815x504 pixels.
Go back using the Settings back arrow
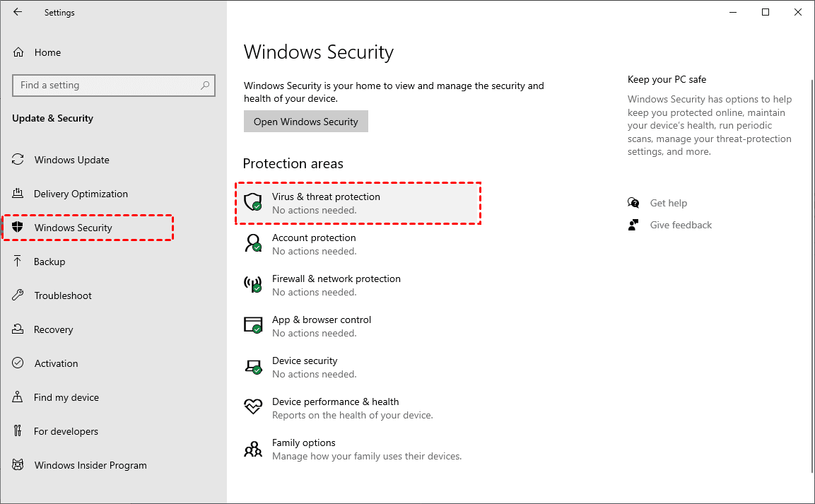click(x=18, y=12)
